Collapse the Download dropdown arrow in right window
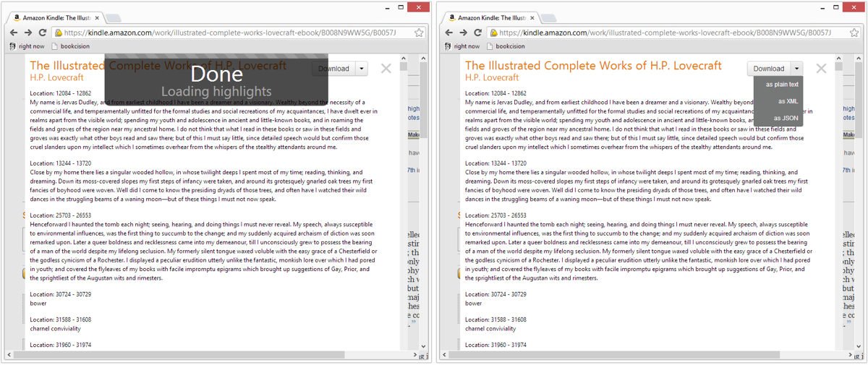 796,69
